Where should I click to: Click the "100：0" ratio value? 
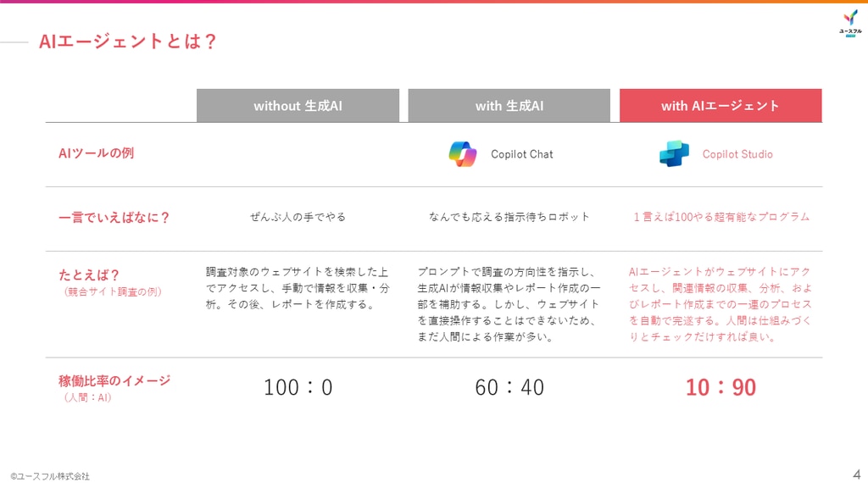click(x=298, y=387)
